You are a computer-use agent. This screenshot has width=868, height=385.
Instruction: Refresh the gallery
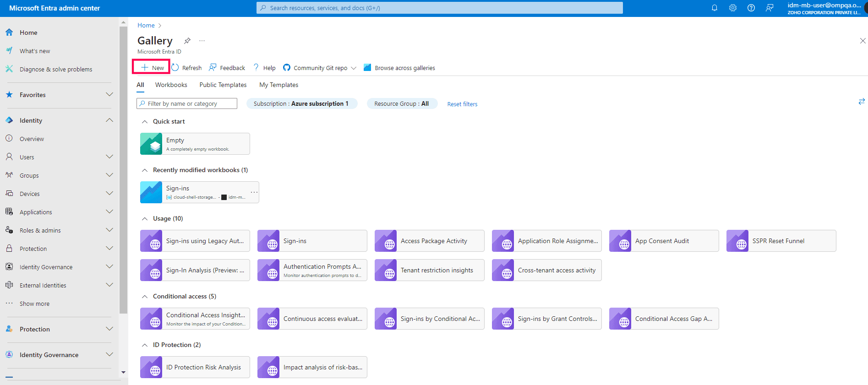pyautogui.click(x=186, y=68)
